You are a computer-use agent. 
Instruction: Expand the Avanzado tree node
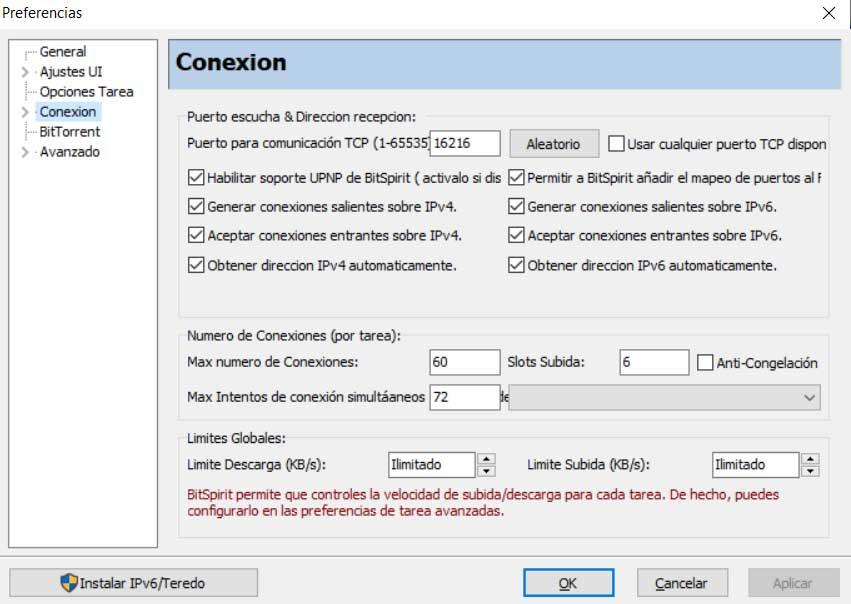[24, 152]
